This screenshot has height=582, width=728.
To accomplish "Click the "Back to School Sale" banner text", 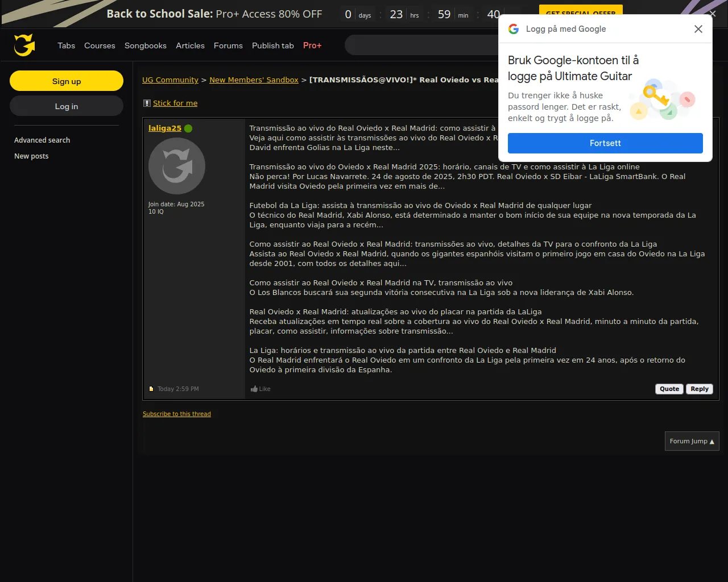I will [x=160, y=14].
